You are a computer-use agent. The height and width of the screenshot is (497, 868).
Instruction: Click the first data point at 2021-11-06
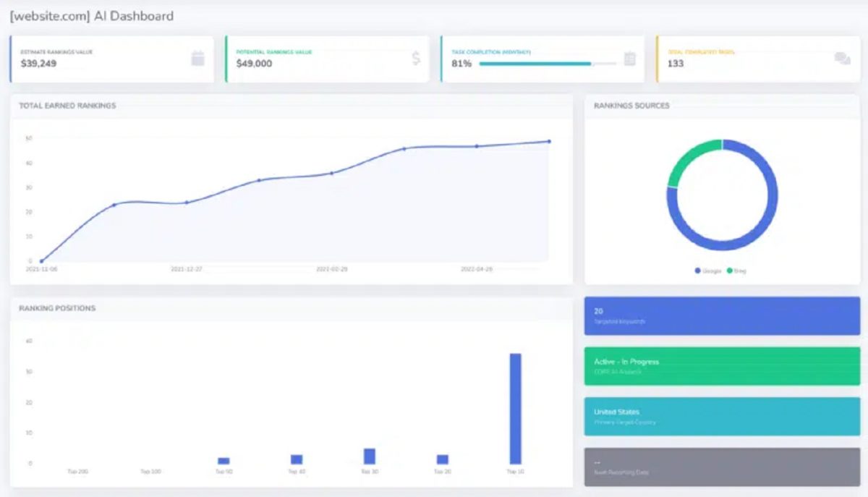(41, 261)
